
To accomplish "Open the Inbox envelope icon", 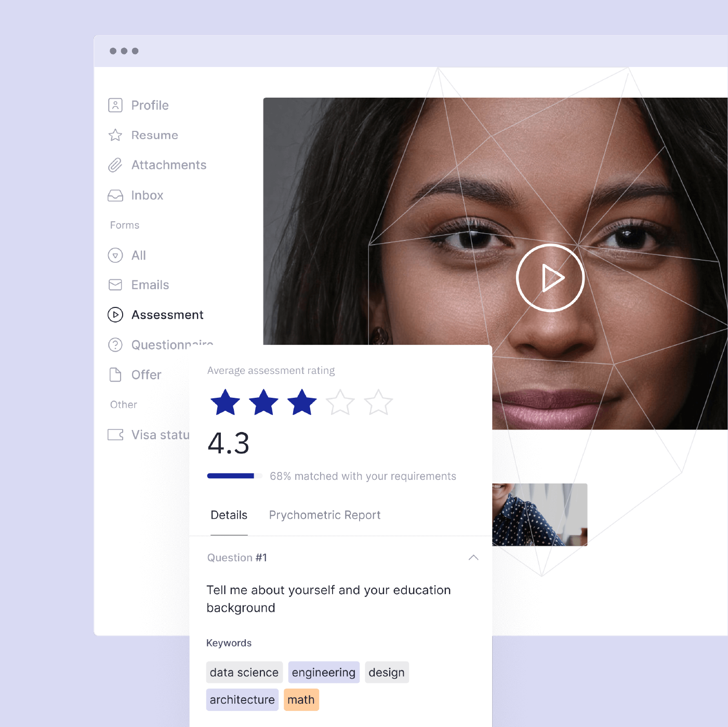I will (115, 195).
